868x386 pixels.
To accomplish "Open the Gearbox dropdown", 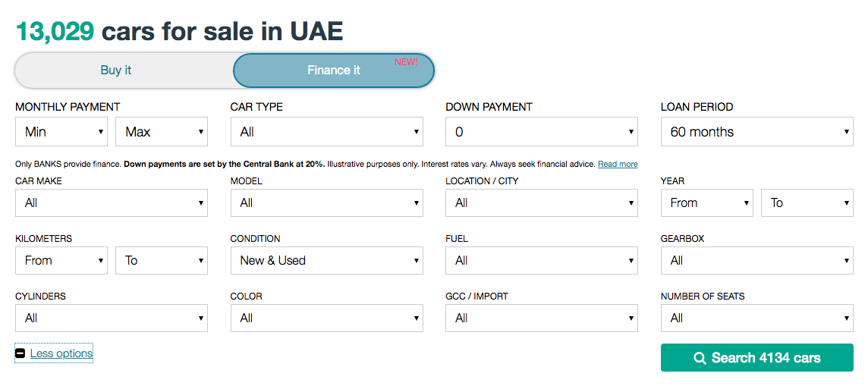I will click(756, 261).
